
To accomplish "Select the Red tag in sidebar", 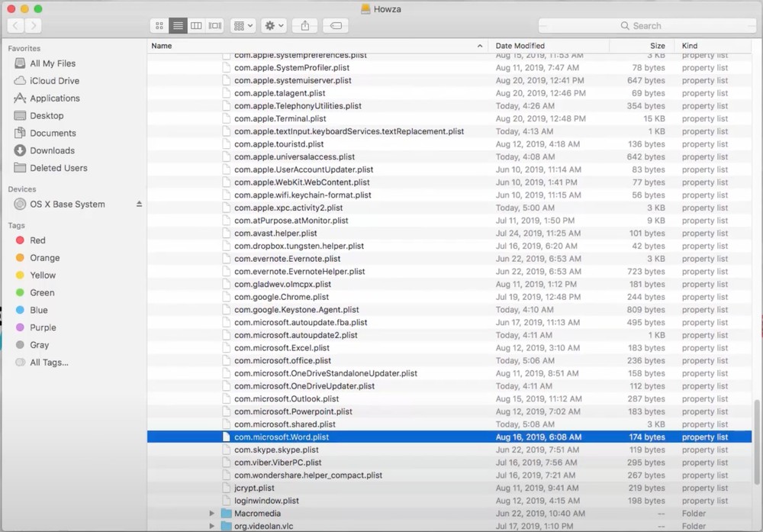I will [37, 240].
